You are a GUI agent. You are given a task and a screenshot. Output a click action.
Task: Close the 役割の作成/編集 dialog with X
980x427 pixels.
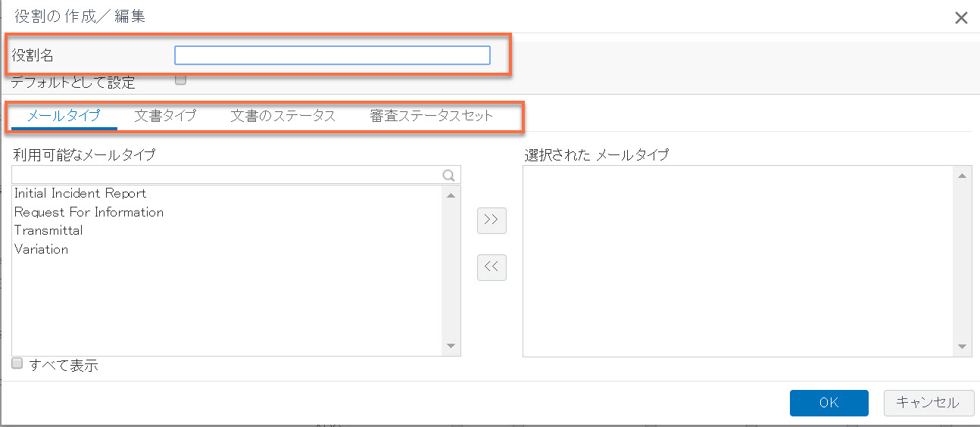(x=961, y=18)
